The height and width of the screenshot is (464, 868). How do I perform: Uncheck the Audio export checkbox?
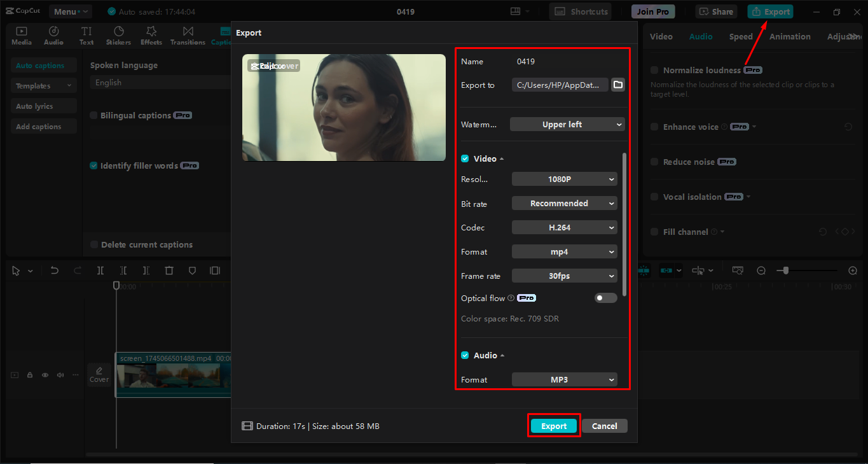point(465,355)
